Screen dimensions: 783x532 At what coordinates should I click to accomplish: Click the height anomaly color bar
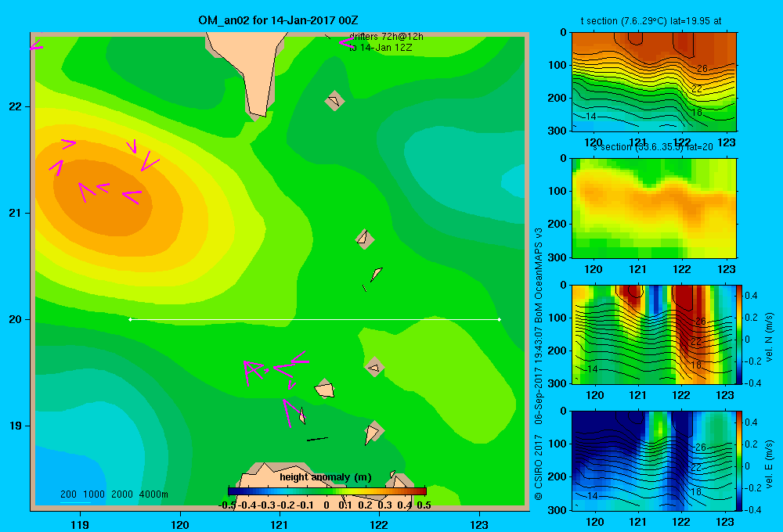(x=327, y=491)
